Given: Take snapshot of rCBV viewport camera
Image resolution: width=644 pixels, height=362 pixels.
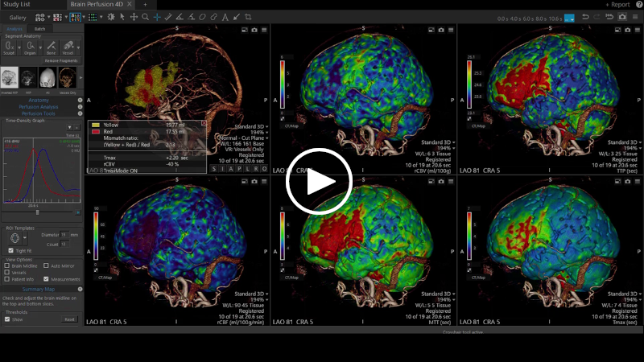Looking at the screenshot, I should (x=441, y=30).
